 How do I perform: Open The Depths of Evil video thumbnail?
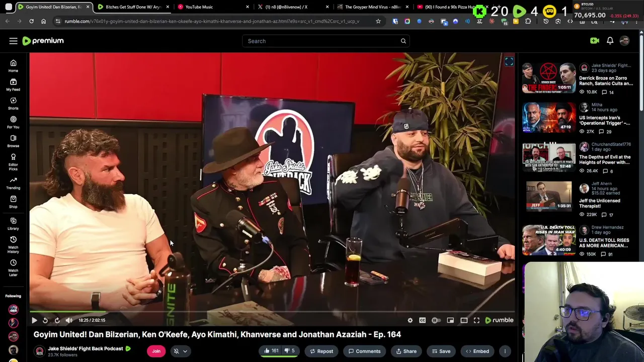(x=548, y=157)
